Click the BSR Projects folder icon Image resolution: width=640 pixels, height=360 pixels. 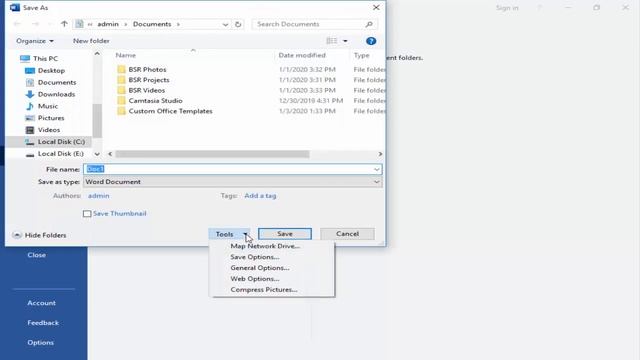point(121,80)
